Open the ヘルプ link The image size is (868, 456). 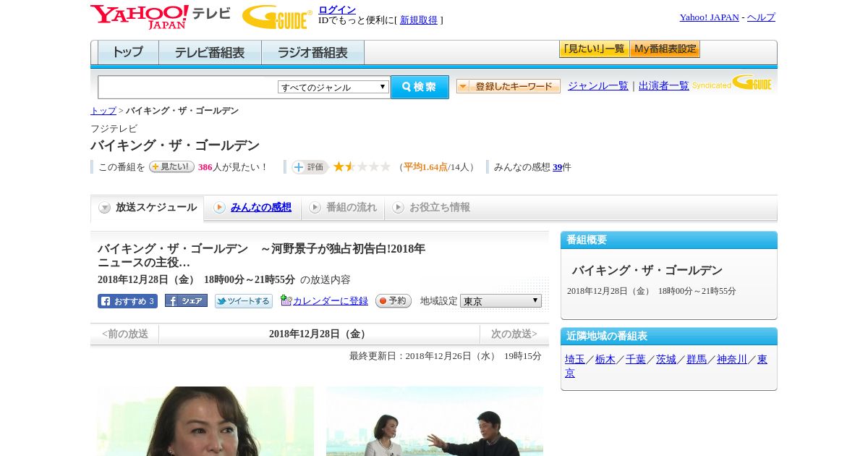click(x=761, y=17)
